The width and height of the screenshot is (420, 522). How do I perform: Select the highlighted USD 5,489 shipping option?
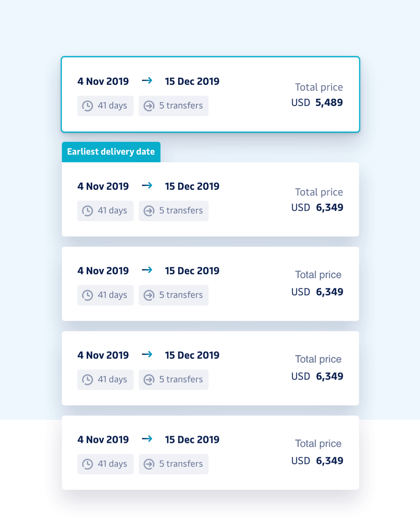tap(210, 94)
